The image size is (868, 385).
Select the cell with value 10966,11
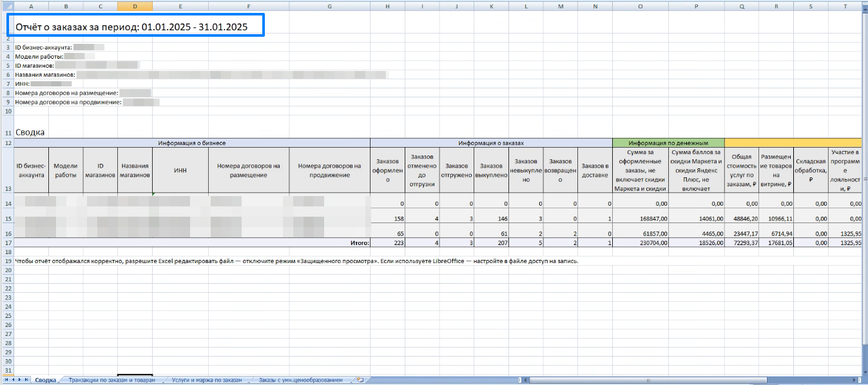click(x=776, y=216)
